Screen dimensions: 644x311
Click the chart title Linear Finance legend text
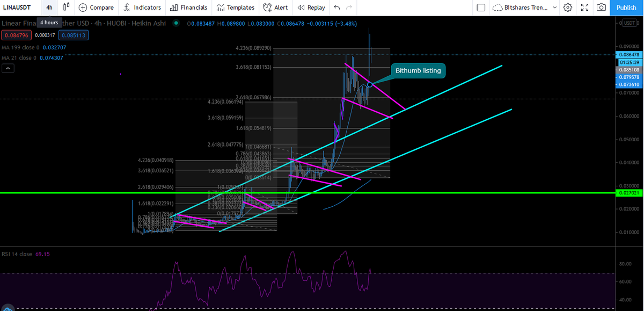[x=85, y=24]
